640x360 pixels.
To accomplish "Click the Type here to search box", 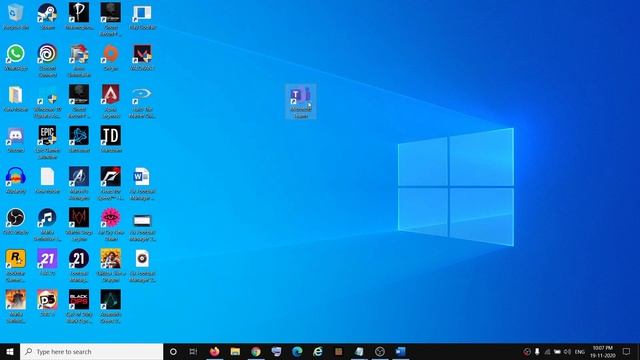I will click(x=92, y=351).
